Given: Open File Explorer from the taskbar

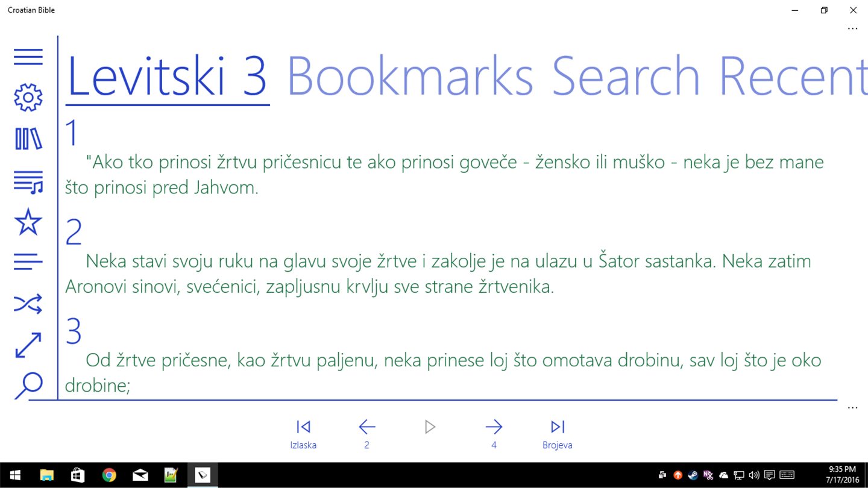Looking at the screenshot, I should tap(46, 475).
